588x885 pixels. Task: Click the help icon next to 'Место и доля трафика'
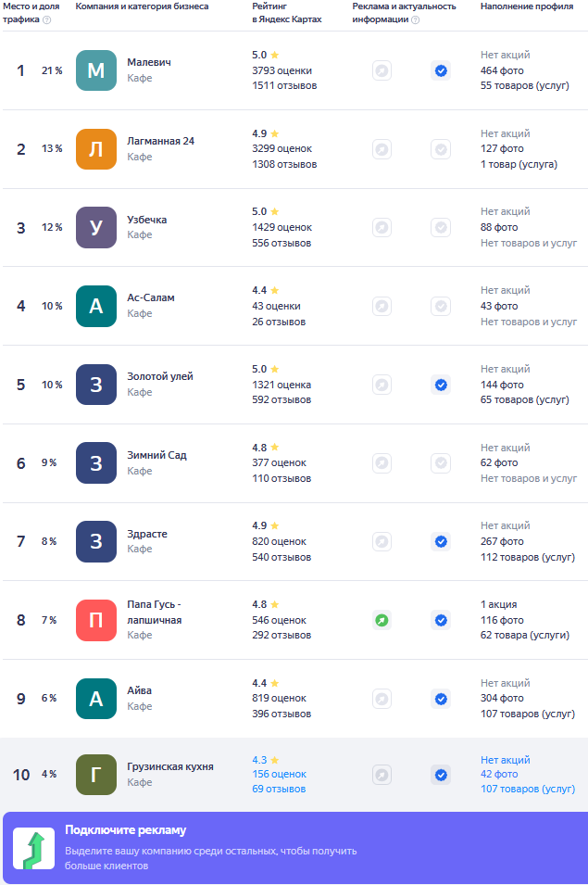pos(47,19)
